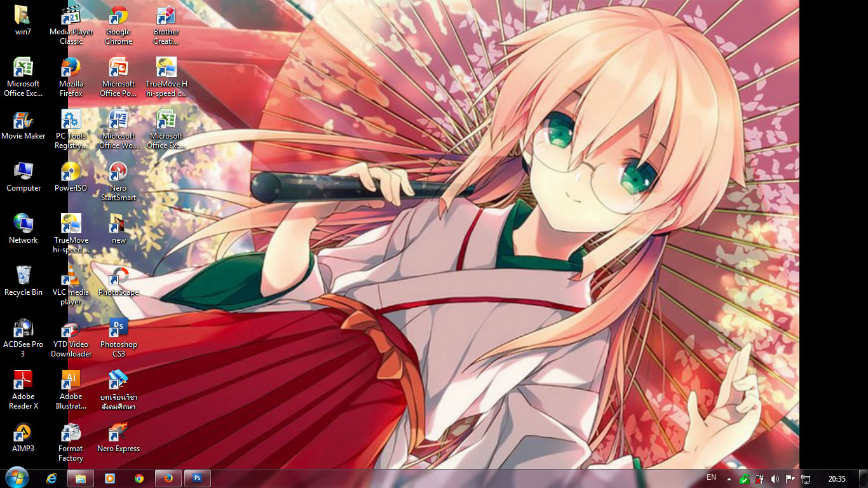Image resolution: width=868 pixels, height=488 pixels.
Task: Click the 20:35 taskbar clock
Action: coord(837,479)
